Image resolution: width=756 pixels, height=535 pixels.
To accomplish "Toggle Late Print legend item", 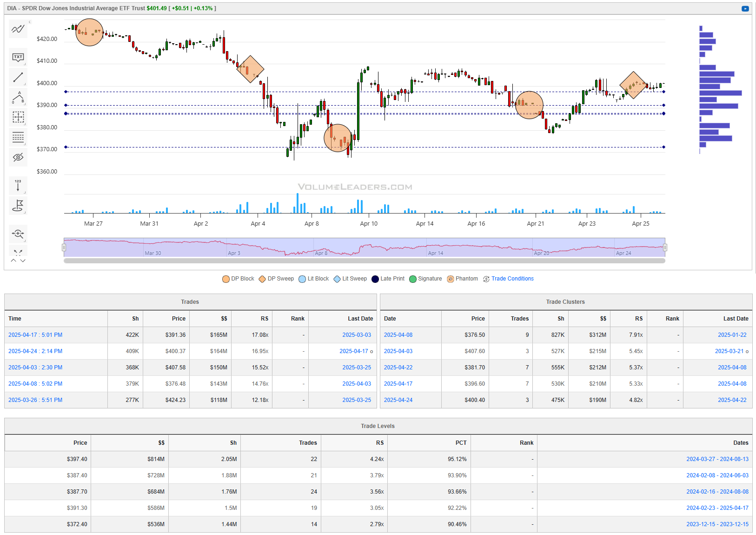I will click(388, 279).
